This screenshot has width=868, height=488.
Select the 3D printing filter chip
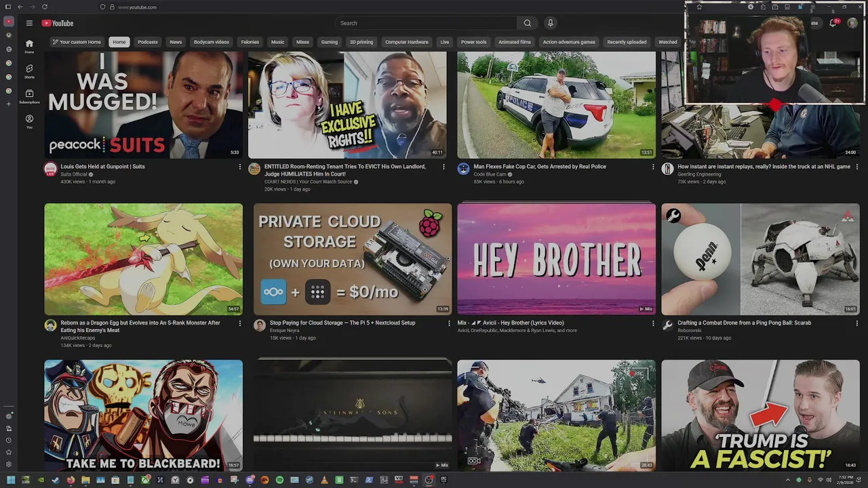[361, 42]
